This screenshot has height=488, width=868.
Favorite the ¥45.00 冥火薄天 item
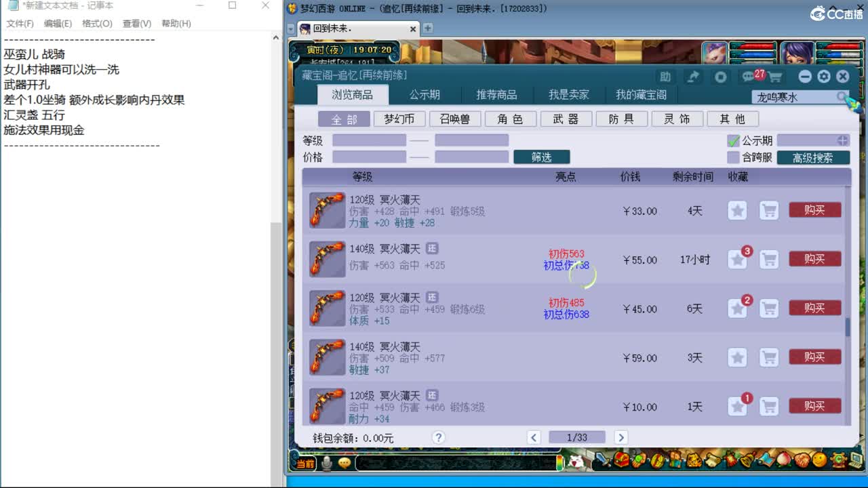click(x=737, y=309)
